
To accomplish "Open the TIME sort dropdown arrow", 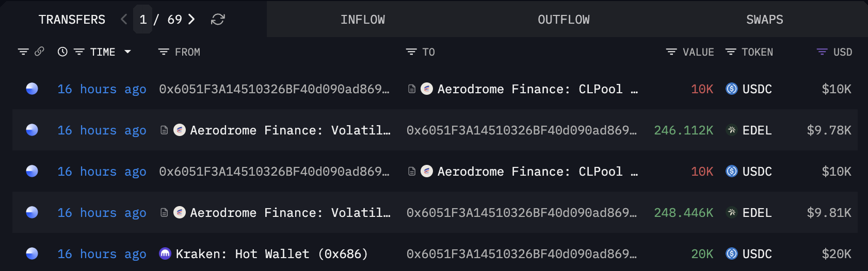I will [x=127, y=52].
